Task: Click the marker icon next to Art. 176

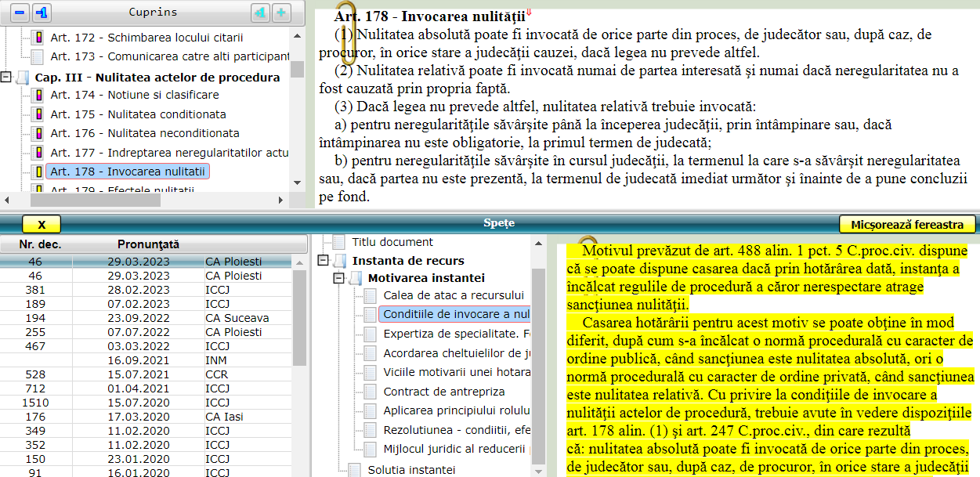Action: [x=38, y=133]
